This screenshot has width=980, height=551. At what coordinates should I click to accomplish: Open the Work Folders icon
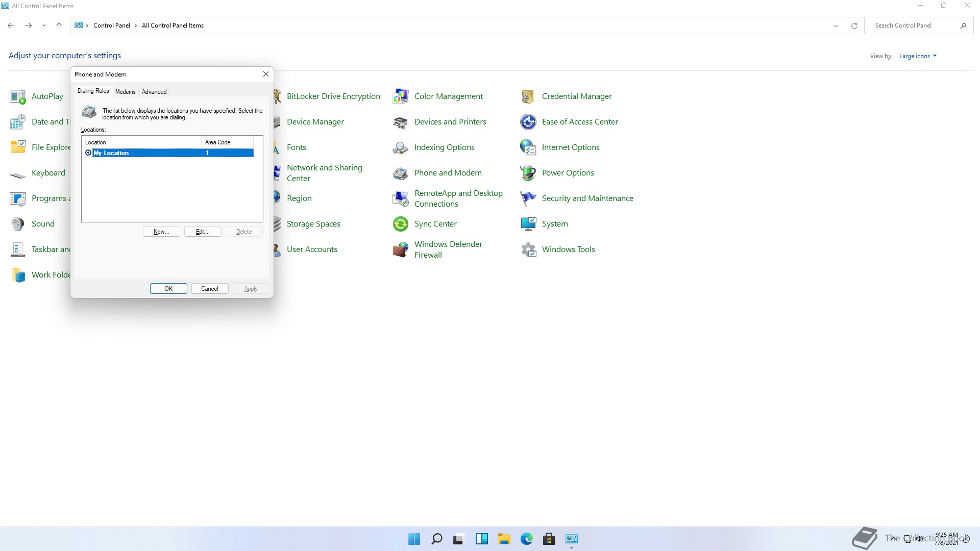18,275
